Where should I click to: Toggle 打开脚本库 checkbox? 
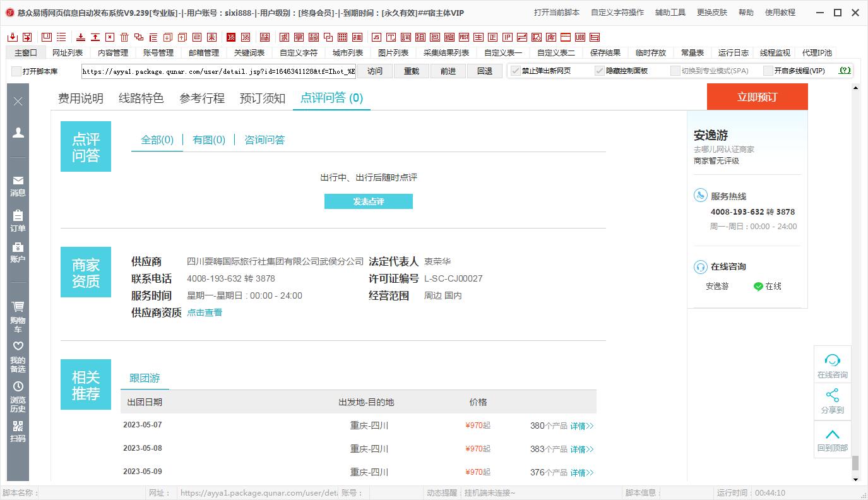point(16,71)
